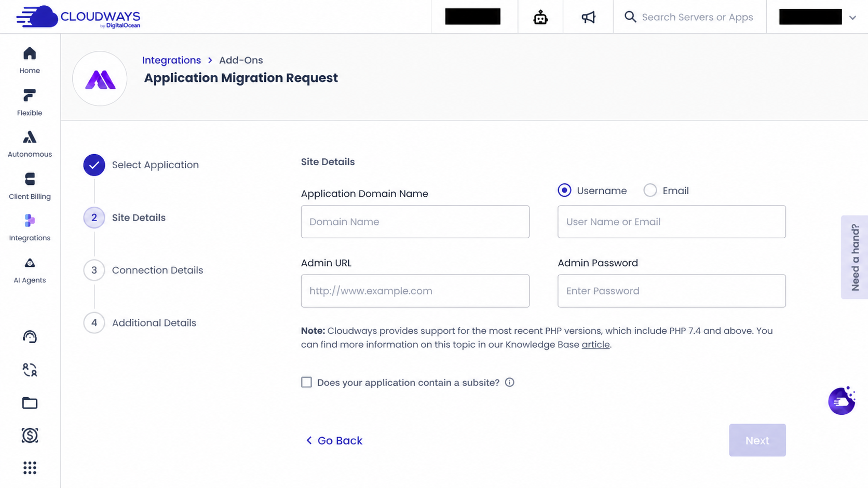
Task: Click the Next button
Action: click(757, 440)
